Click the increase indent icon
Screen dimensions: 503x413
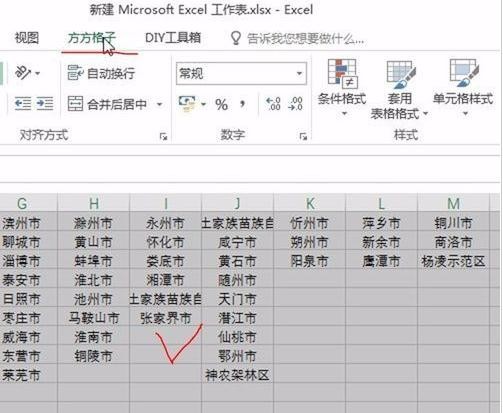click(45, 104)
